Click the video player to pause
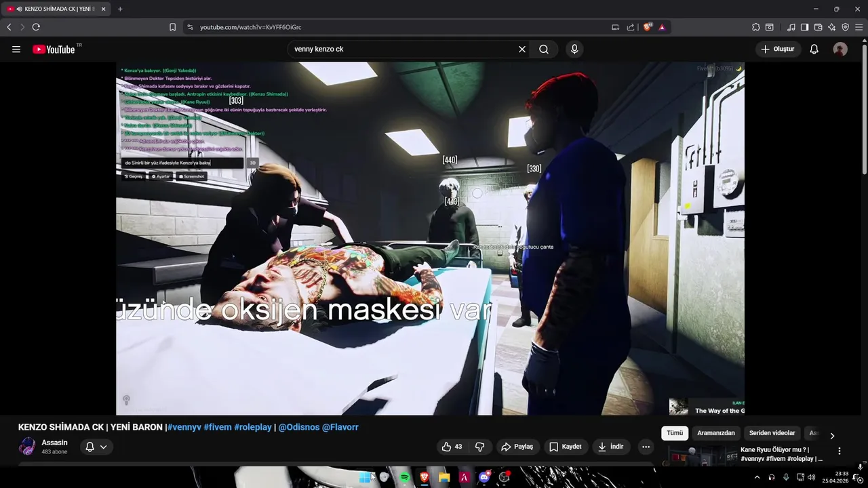 coord(430,238)
